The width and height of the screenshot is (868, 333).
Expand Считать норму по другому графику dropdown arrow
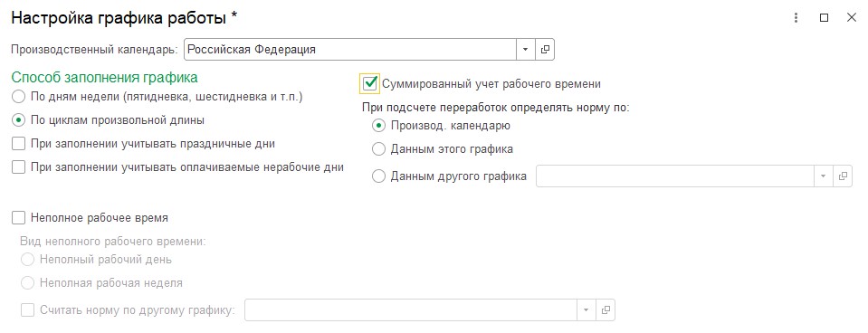pyautogui.click(x=587, y=309)
